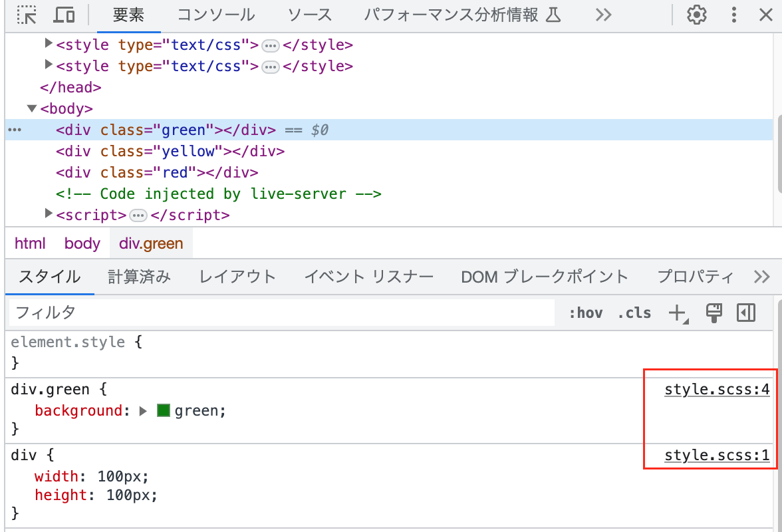782x532 pixels.
Task: Select the div class="red" element row
Action: coord(389,172)
